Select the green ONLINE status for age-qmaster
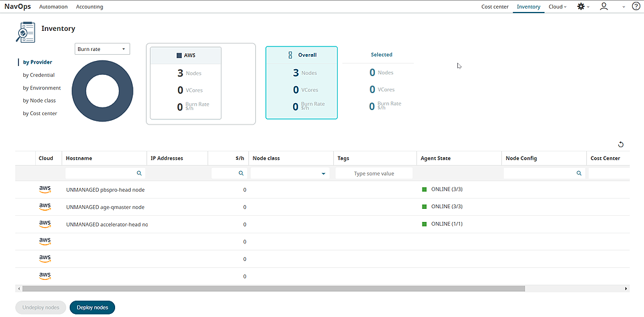The width and height of the screenshot is (644, 317). pyautogui.click(x=425, y=206)
